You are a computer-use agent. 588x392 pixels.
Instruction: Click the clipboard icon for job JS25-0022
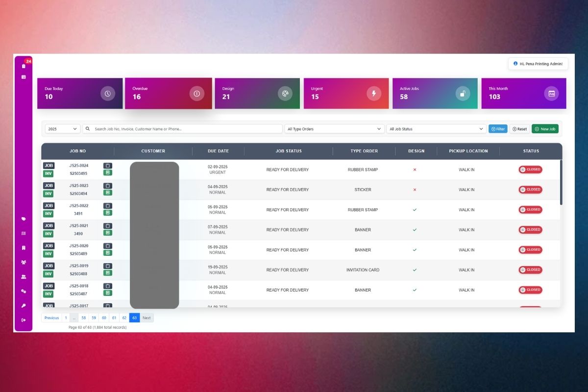point(108,206)
